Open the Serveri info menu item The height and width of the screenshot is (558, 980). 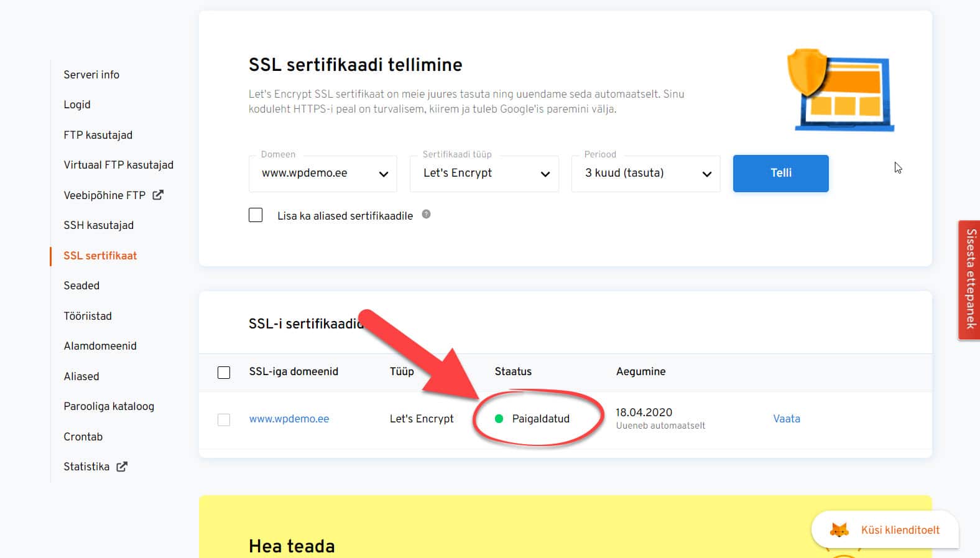[x=91, y=75]
